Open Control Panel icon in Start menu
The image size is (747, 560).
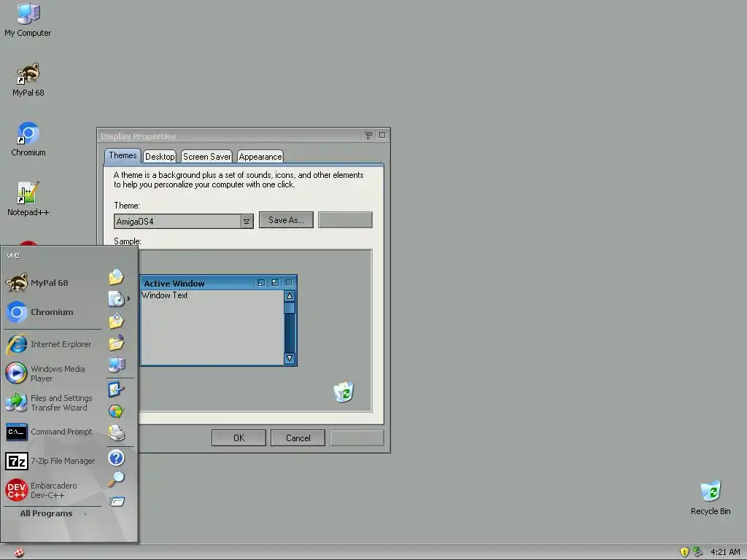[116, 389]
